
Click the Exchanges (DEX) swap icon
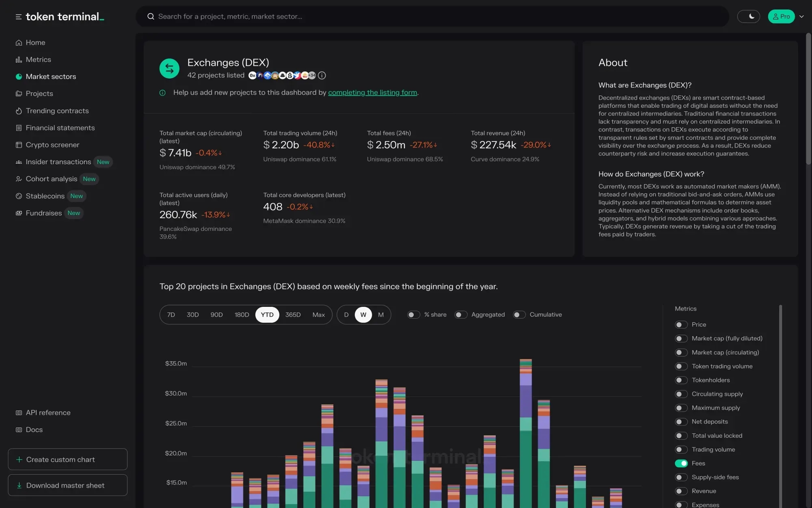click(x=169, y=68)
